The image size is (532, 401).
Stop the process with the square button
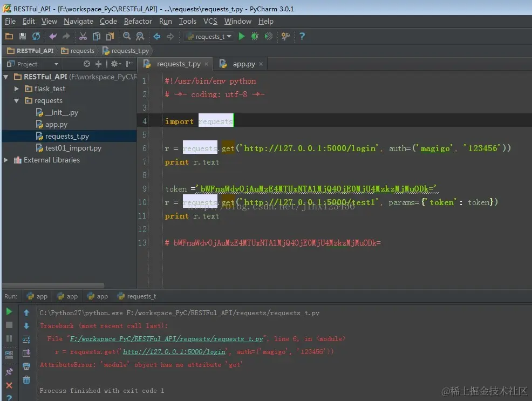tap(9, 325)
